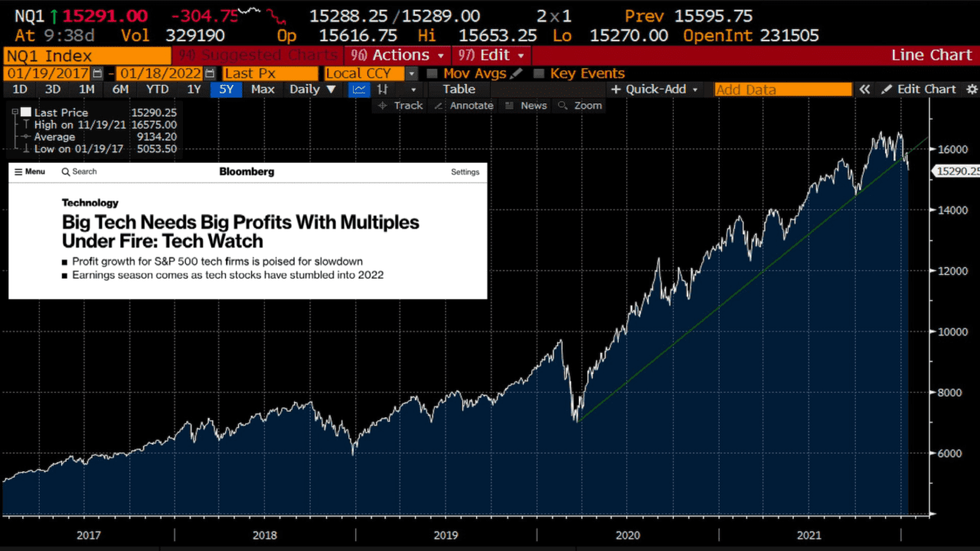Open the Actions dropdown menu
The image size is (980, 551).
pyautogui.click(x=397, y=55)
